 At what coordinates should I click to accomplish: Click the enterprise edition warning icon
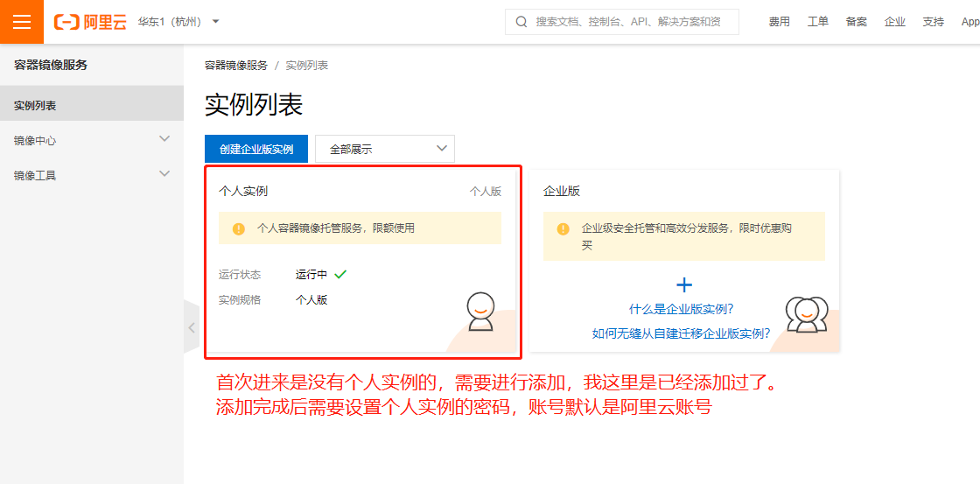[563, 228]
